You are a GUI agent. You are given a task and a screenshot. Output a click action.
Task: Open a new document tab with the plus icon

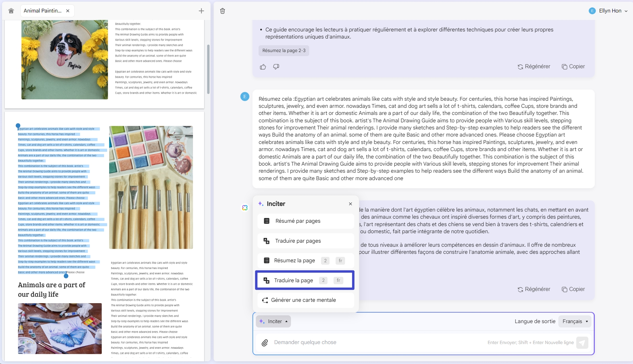click(201, 10)
